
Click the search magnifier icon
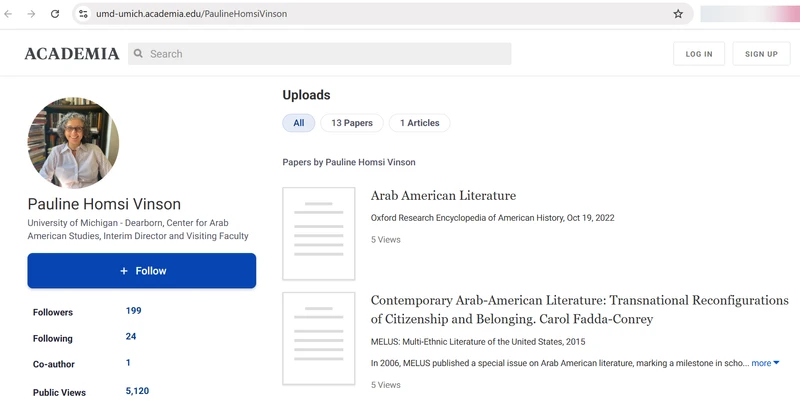pos(138,53)
